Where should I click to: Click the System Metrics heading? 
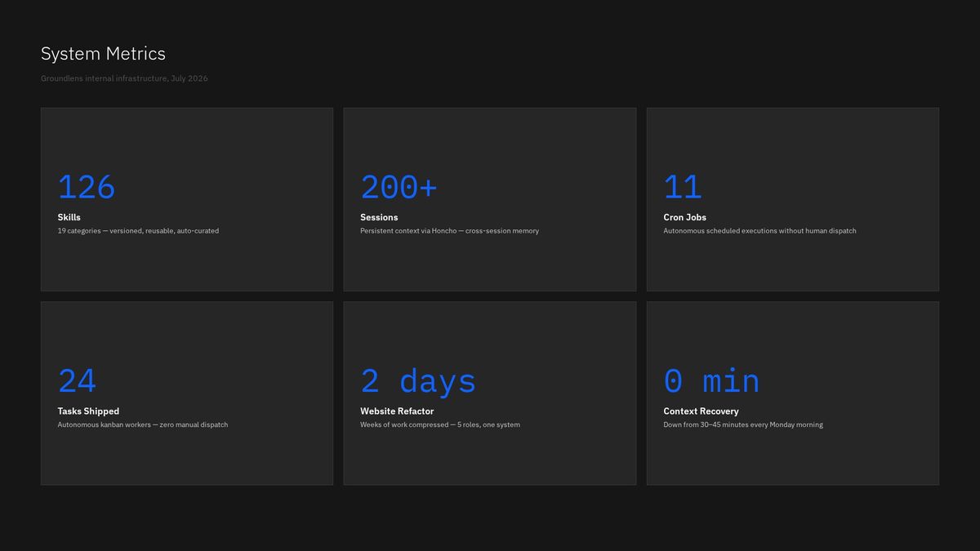[x=103, y=54]
